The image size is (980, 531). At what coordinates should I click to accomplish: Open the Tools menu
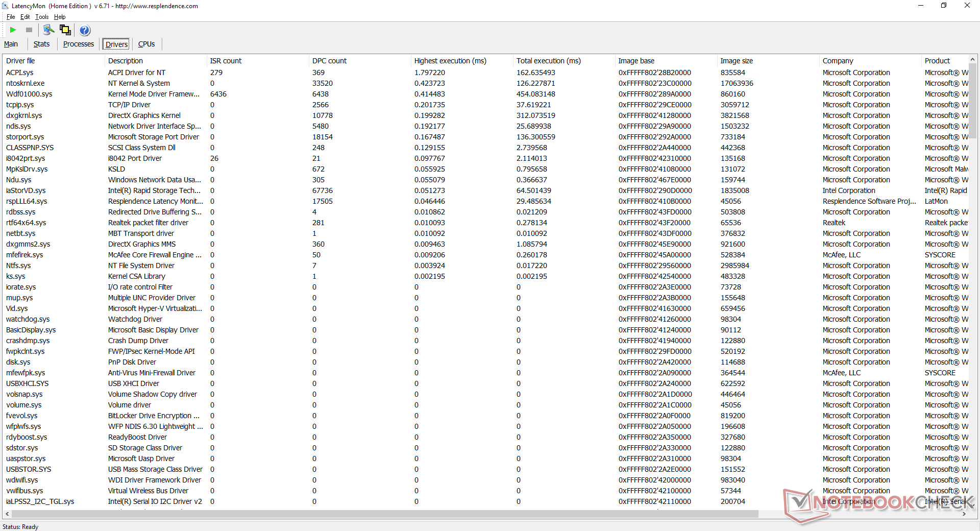[x=42, y=17]
